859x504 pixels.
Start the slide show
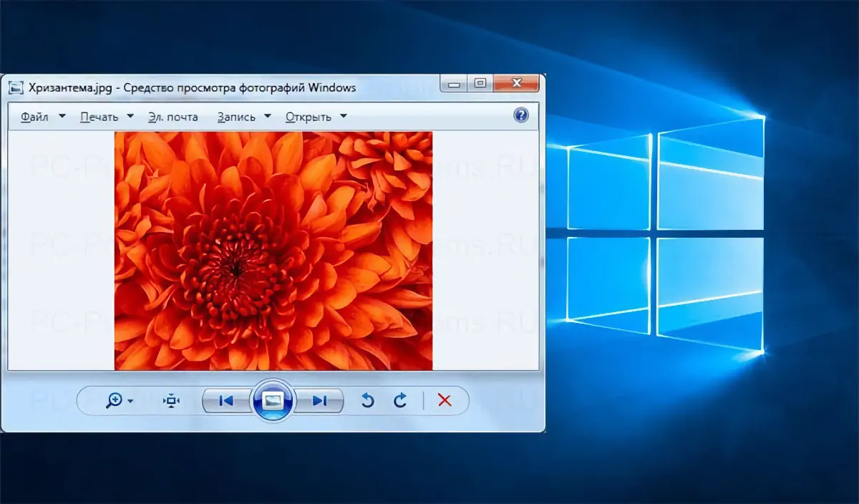tap(272, 400)
